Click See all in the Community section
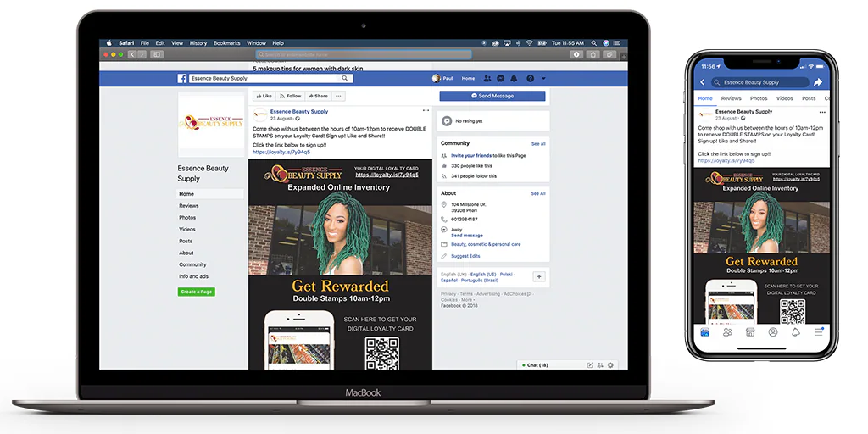The height and width of the screenshot is (434, 868). [538, 144]
